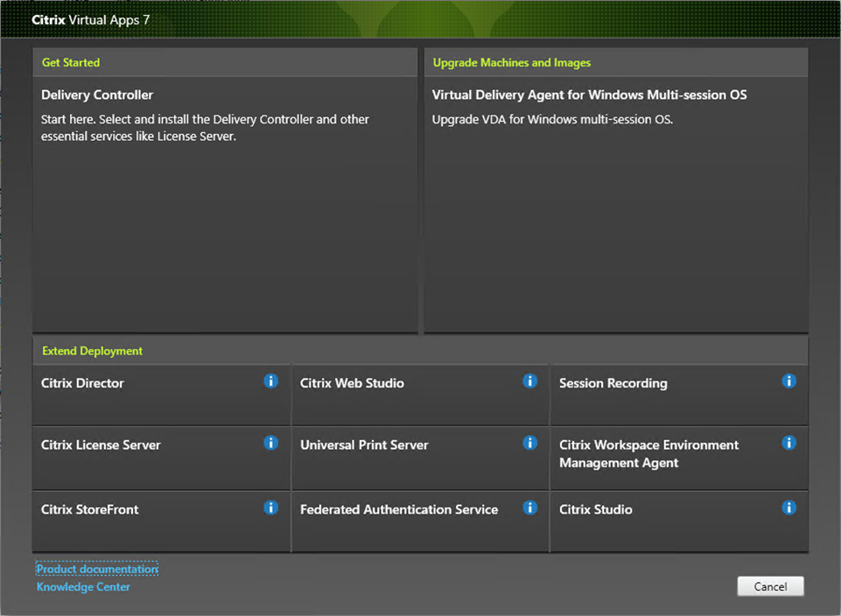
Task: Click the Upgrade Machines and Images heading
Action: (x=512, y=63)
